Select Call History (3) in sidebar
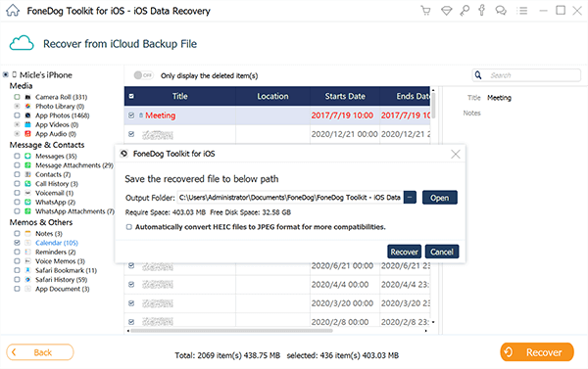Viewport: 588px width, 369px height. click(x=57, y=184)
